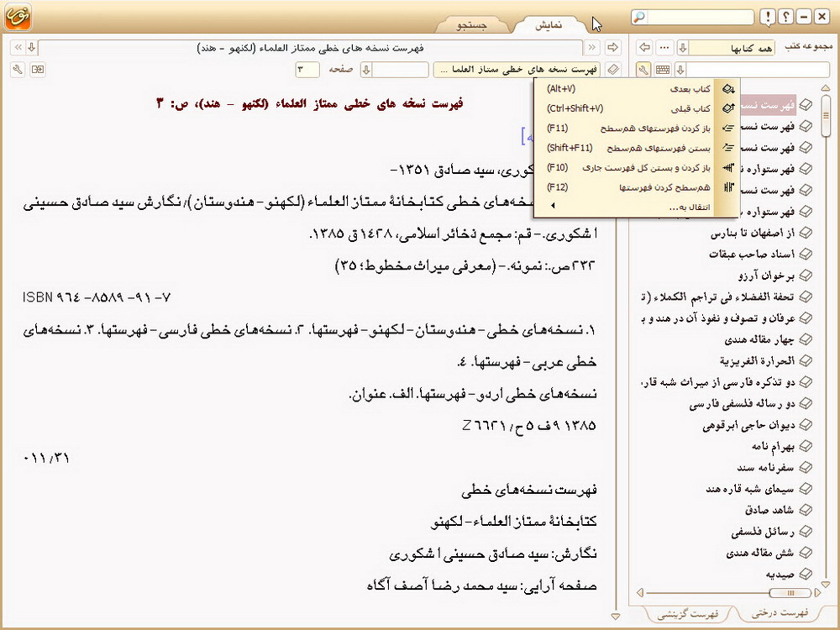Open the tree tools wrench button

(x=644, y=69)
